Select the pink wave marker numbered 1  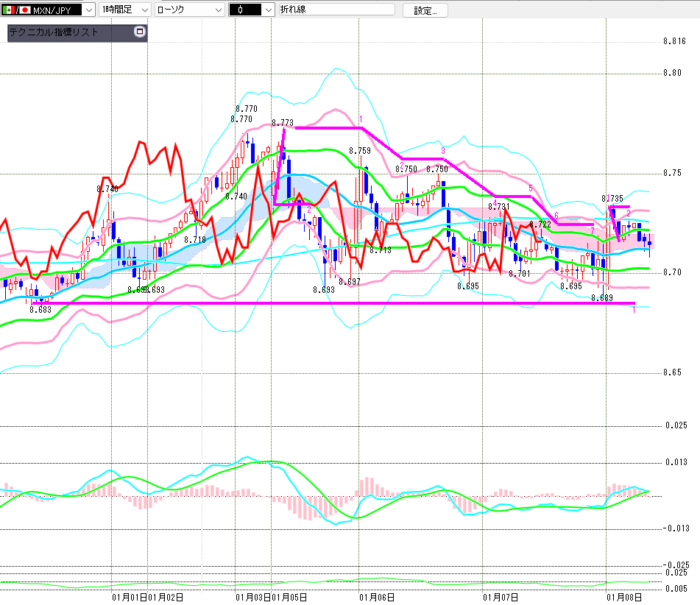(x=361, y=118)
